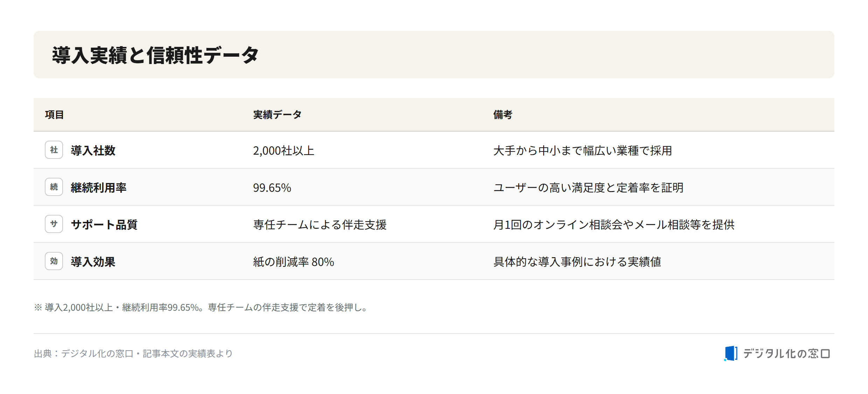Click the 続 badge icon beside 継続利用率

tap(54, 187)
